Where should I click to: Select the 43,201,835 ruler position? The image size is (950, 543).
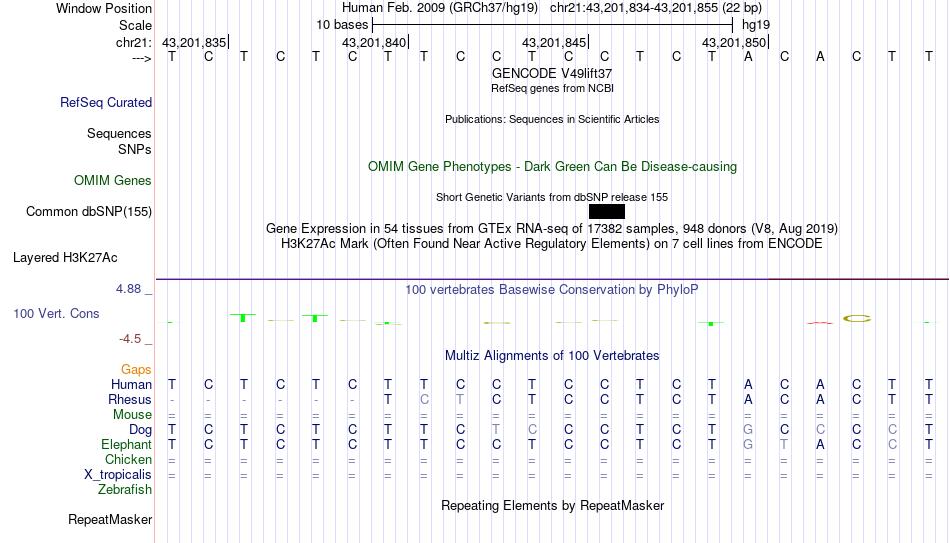pos(195,42)
